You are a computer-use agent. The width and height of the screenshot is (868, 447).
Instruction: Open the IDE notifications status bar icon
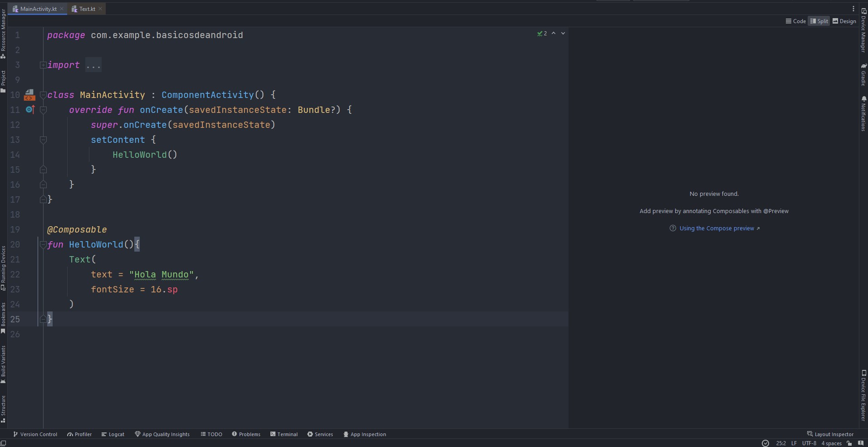pos(860,443)
